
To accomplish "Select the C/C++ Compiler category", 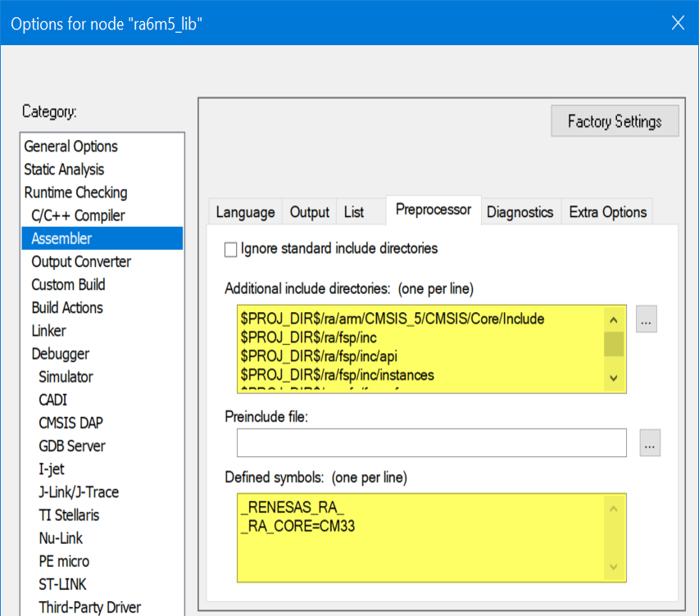I will click(x=78, y=215).
